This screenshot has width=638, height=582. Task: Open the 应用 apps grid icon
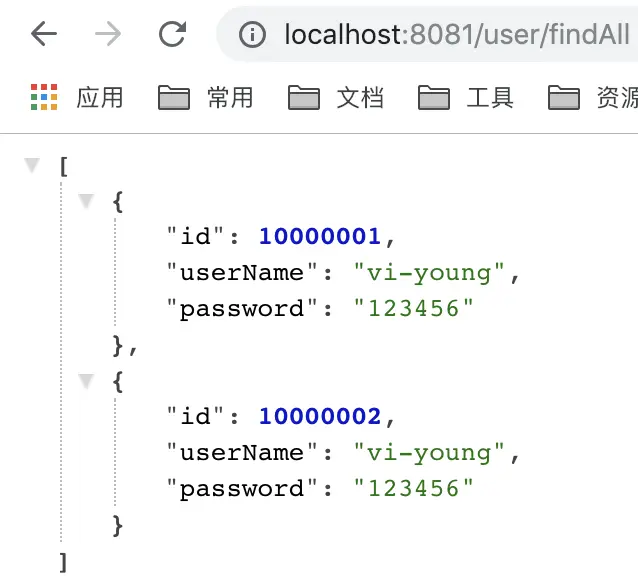(x=44, y=97)
